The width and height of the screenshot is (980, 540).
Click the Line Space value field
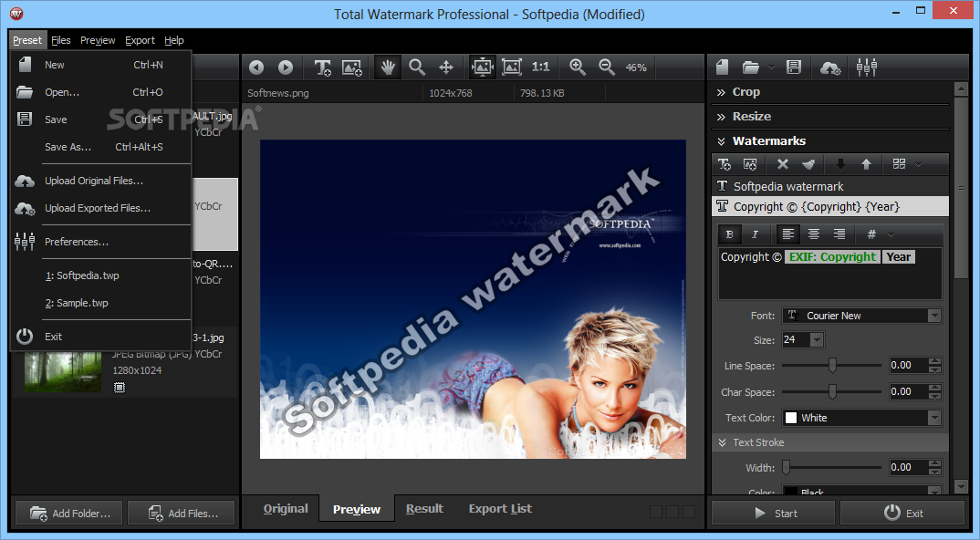pyautogui.click(x=910, y=365)
